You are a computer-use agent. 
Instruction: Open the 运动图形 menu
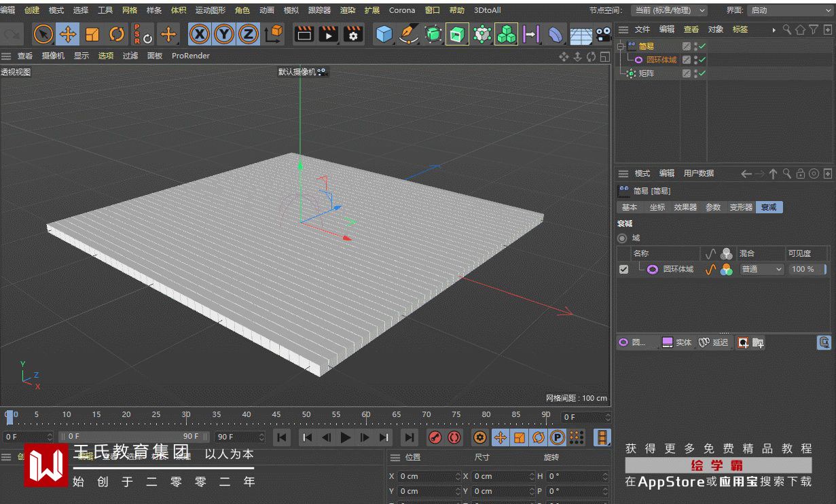click(210, 10)
